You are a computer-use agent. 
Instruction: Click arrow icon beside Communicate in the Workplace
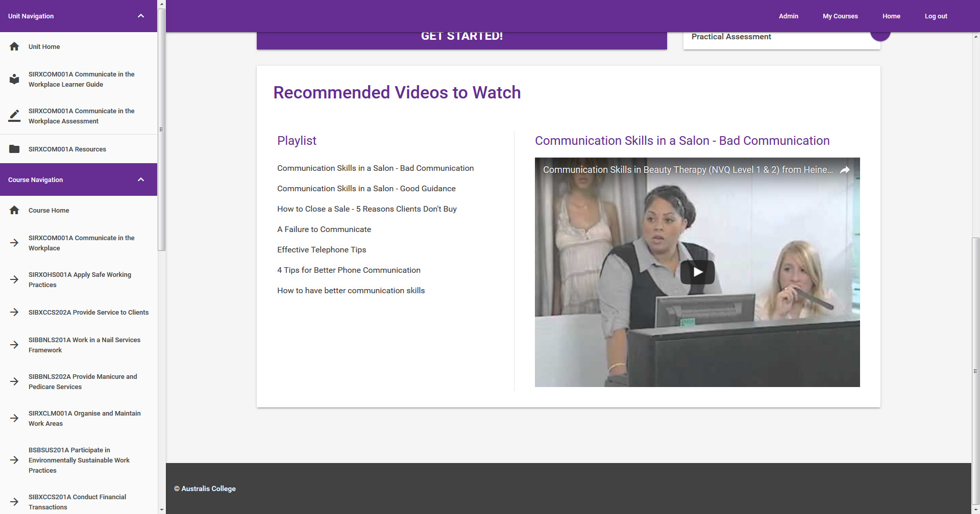pyautogui.click(x=14, y=243)
